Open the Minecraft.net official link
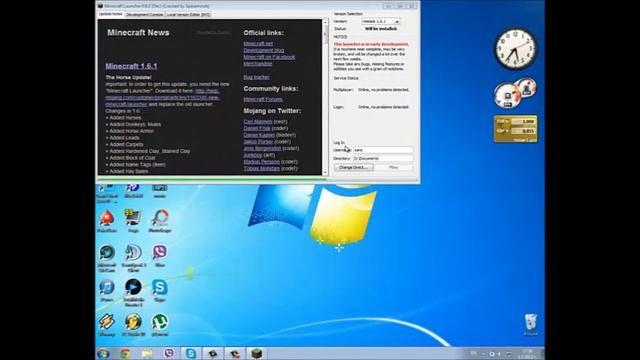Screen dimensions: 640x360 click(x=258, y=44)
